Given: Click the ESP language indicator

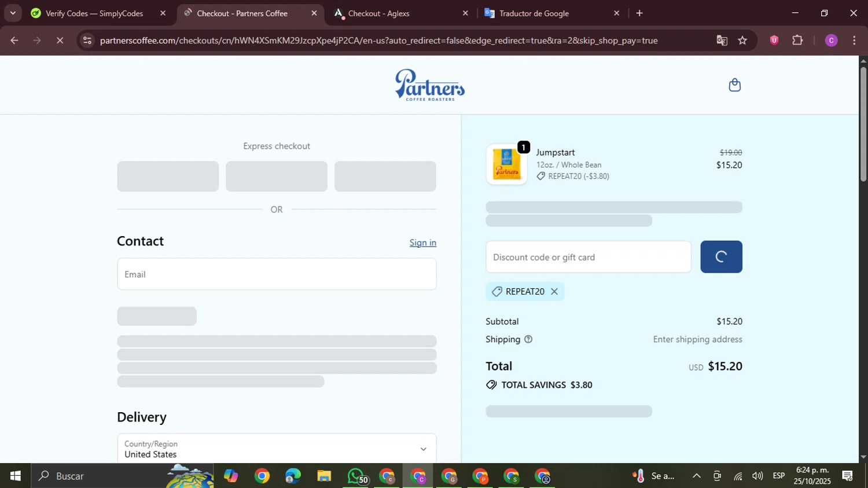Looking at the screenshot, I should pos(779,476).
